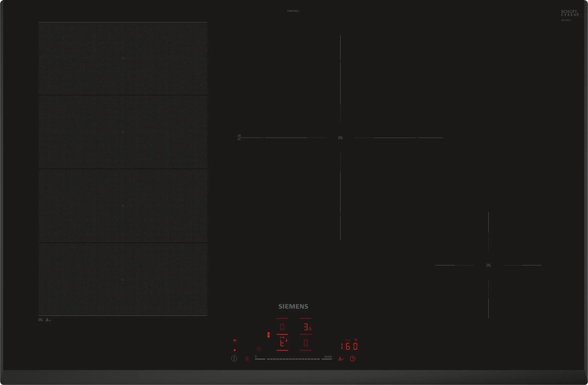Select the bottom-right zone showing 0
Image resolution: width=588 pixels, height=385 pixels.
[306, 343]
